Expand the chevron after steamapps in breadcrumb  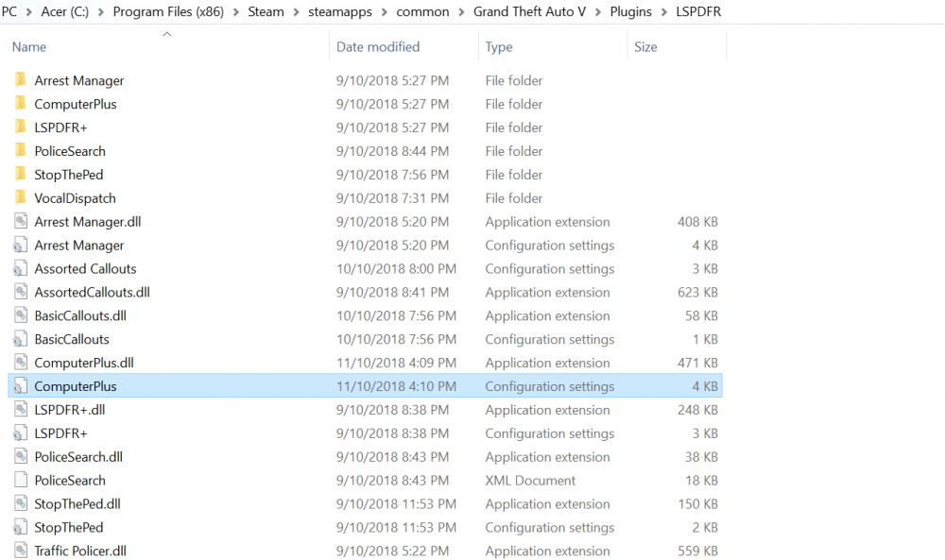[384, 12]
